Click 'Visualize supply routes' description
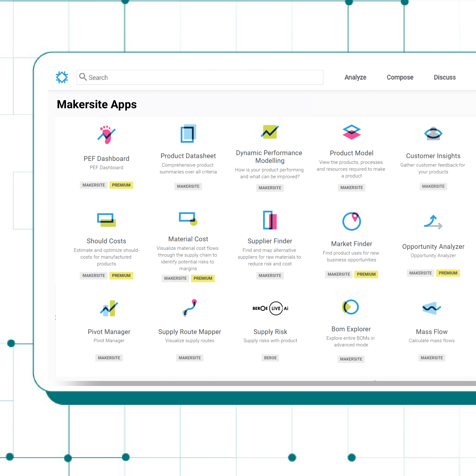This screenshot has width=476, height=476. pos(190,340)
